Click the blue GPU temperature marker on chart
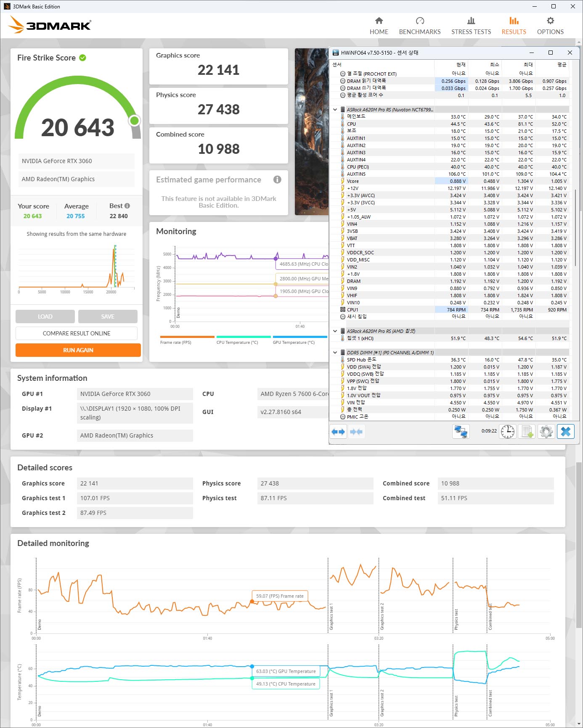Image resolution: width=583 pixels, height=728 pixels. coord(252,667)
